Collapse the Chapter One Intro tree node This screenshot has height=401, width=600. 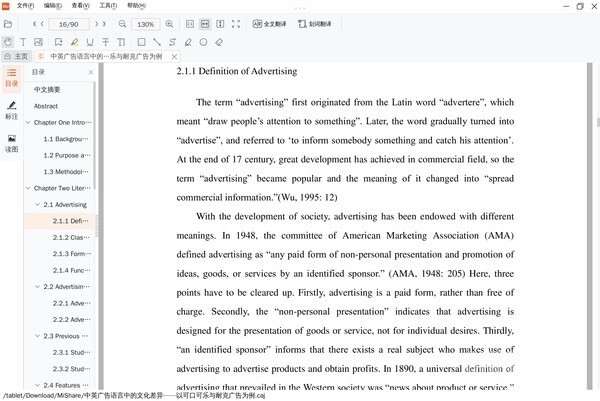(x=28, y=122)
